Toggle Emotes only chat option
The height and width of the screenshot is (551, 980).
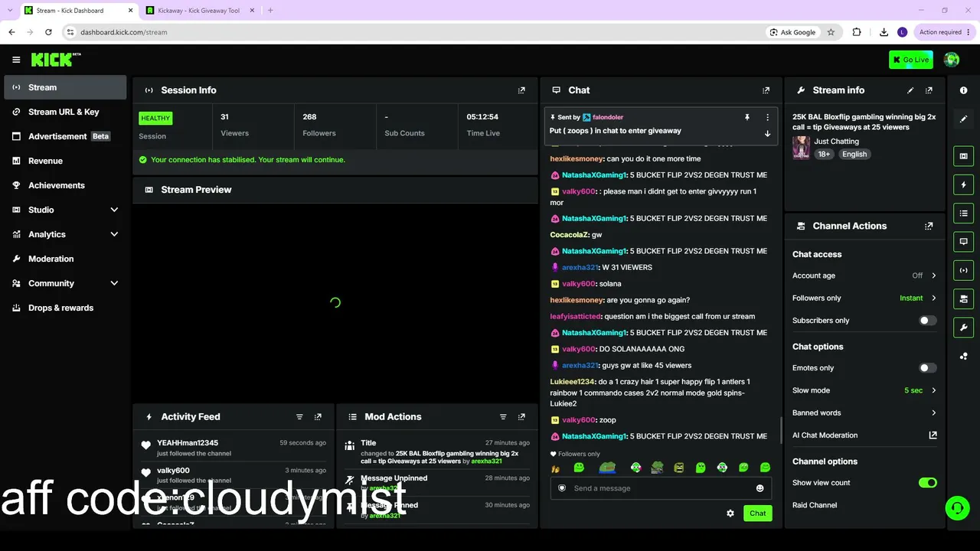[927, 368]
